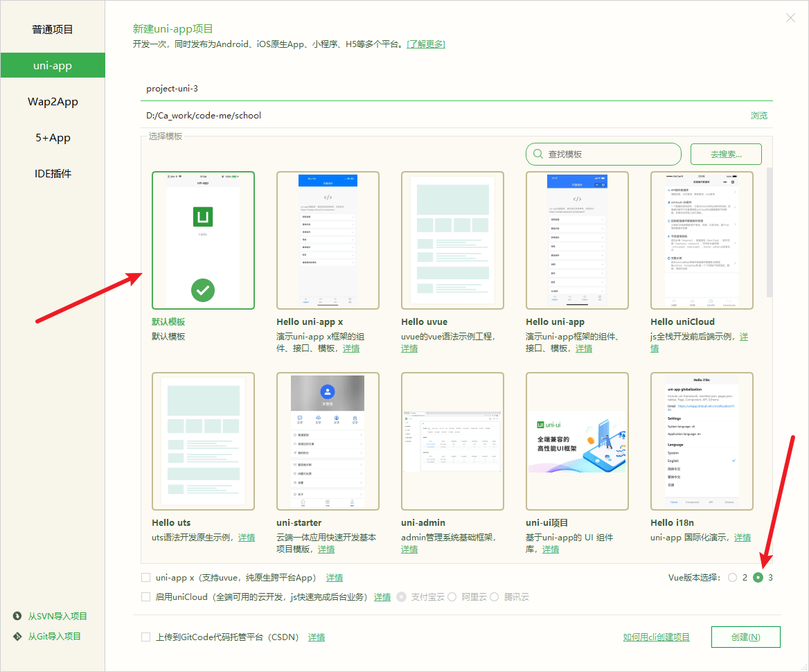Screen dimensions: 809x672
Task: Focus the 查找模板 search box
Action: 603,154
